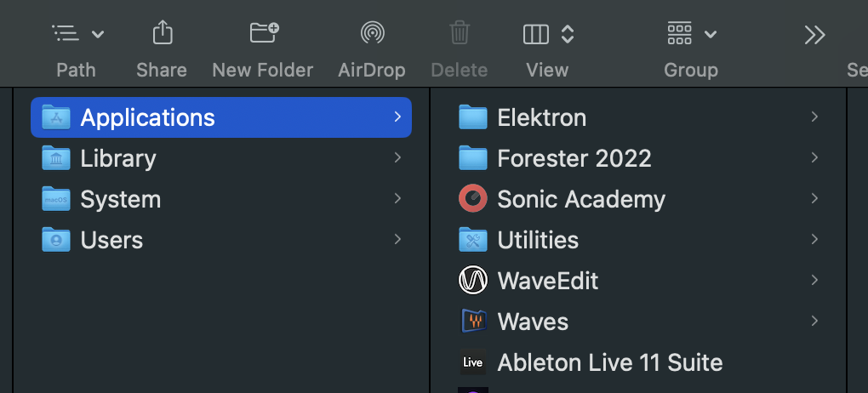Open AirDrop from the toolbar
868x393 pixels.
373,32
